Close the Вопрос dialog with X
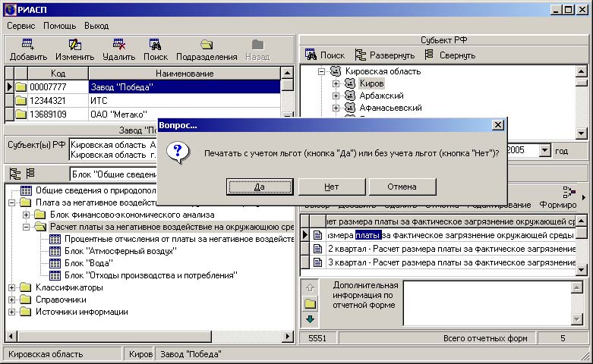 pyautogui.click(x=497, y=124)
